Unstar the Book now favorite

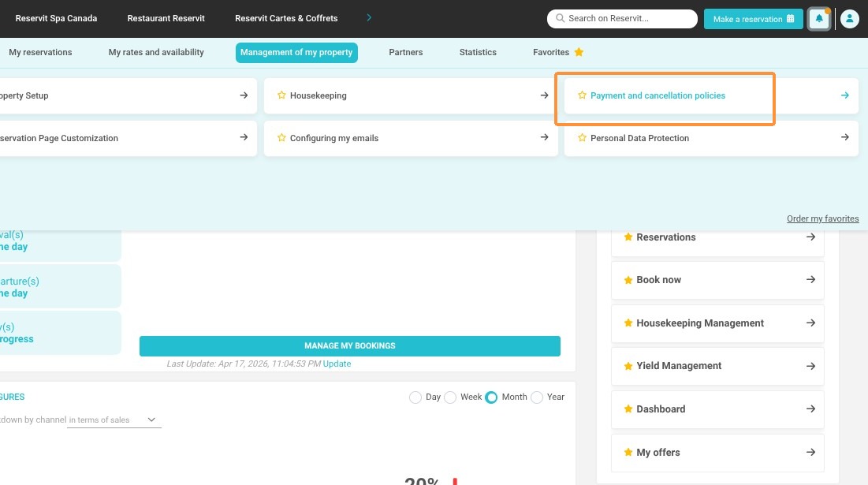click(628, 280)
